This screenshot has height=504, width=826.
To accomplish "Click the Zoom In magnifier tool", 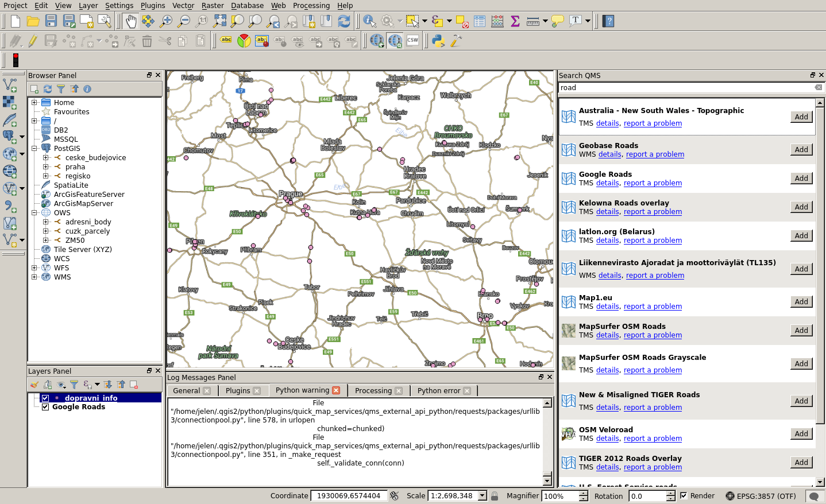I will [166, 21].
